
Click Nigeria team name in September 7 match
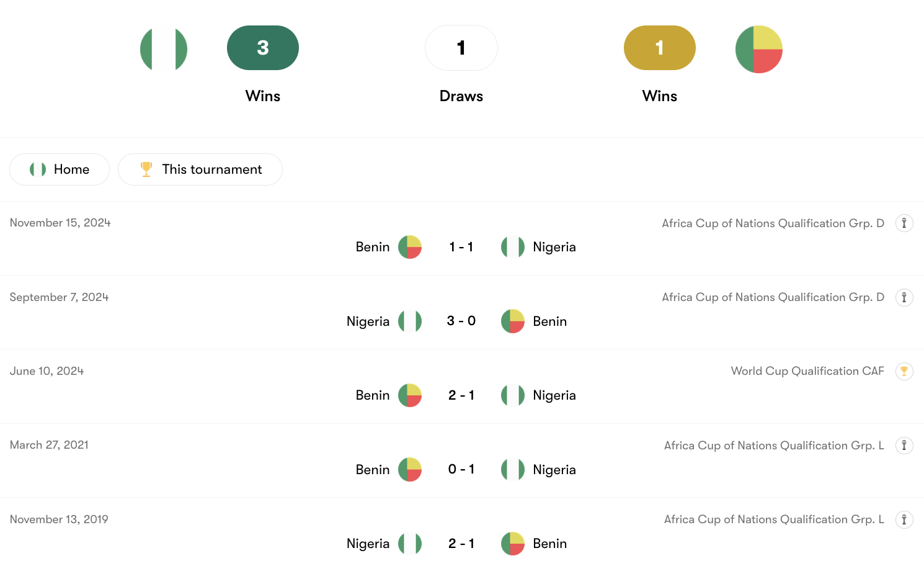pos(368,321)
